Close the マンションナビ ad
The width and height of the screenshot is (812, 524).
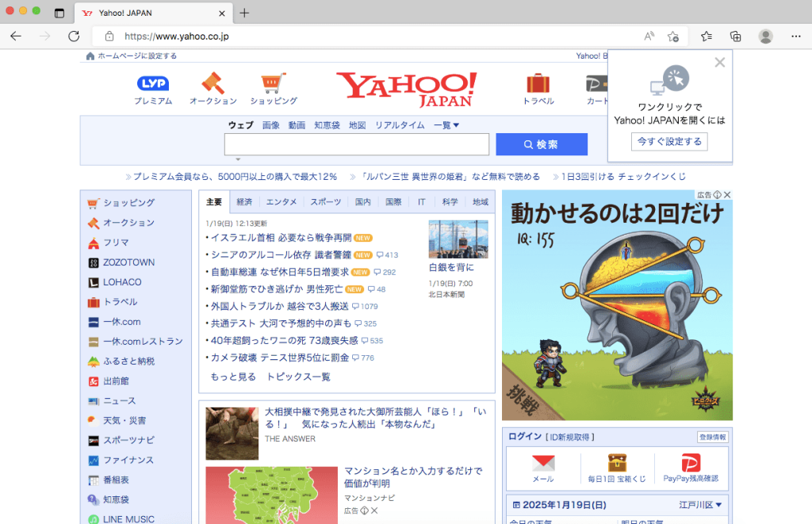point(374,511)
